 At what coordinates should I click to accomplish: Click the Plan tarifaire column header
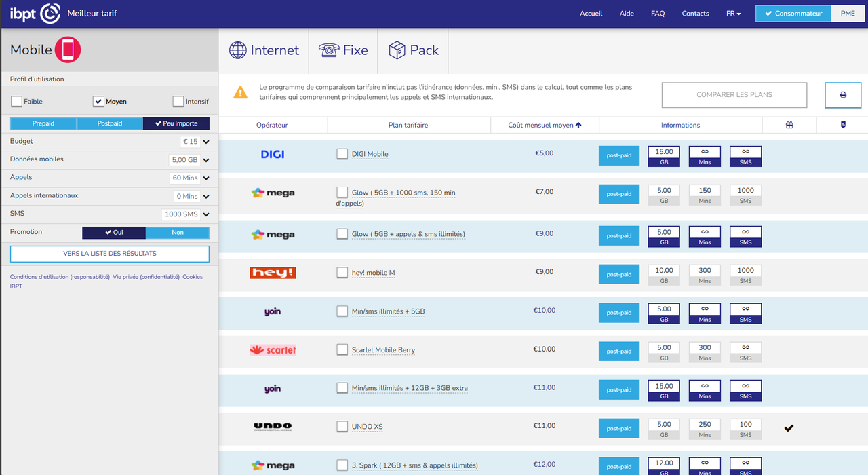408,125
